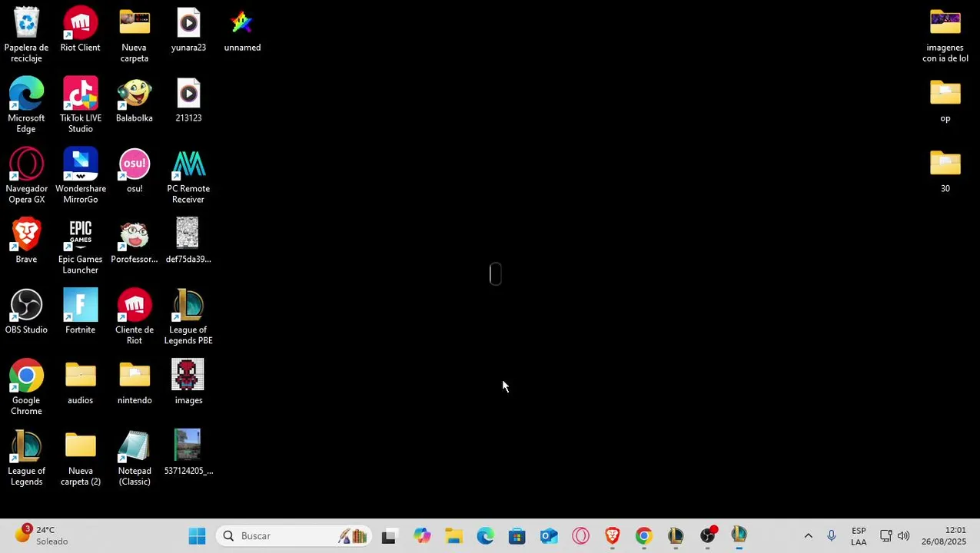Select the 537124205 image file
Image resolution: width=980 pixels, height=553 pixels.
(188, 453)
